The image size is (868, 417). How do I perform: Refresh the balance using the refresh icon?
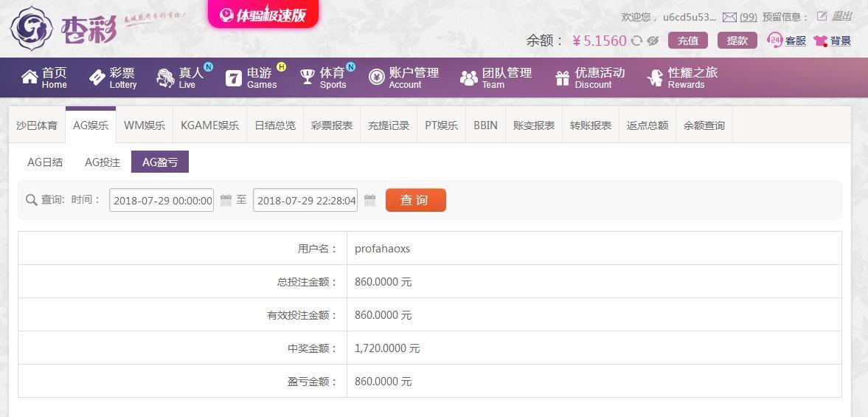637,41
